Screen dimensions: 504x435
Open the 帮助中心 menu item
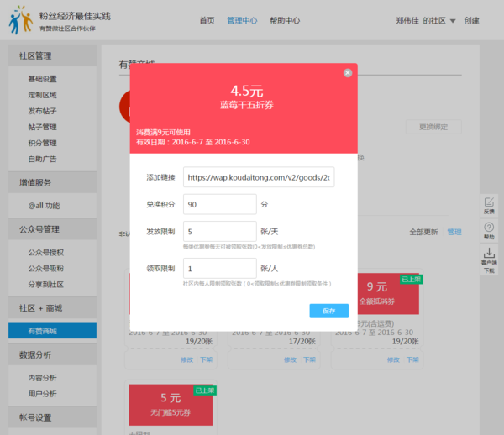(x=285, y=20)
